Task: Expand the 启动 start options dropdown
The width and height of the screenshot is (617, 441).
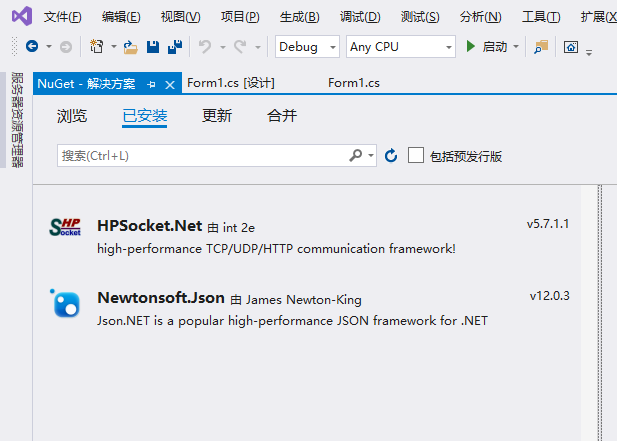Action: pyautogui.click(x=516, y=47)
